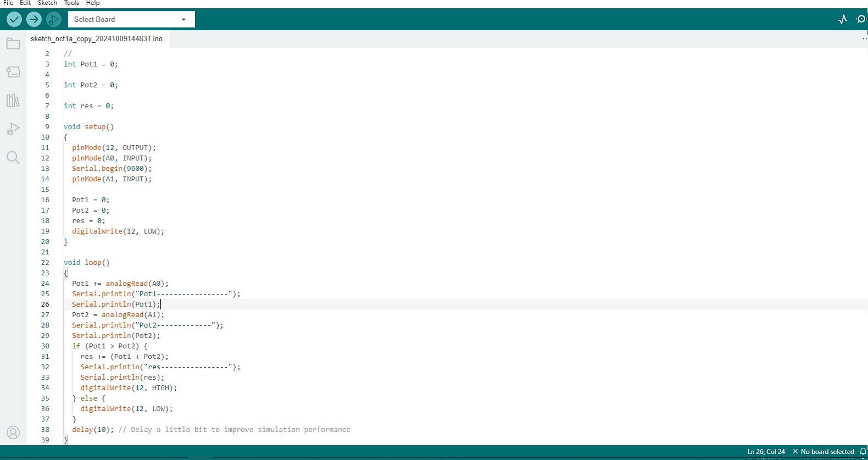Select the sketch_oct1a_copy .ino tab
The height and width of the screenshot is (460, 868).
pyautogui.click(x=97, y=39)
